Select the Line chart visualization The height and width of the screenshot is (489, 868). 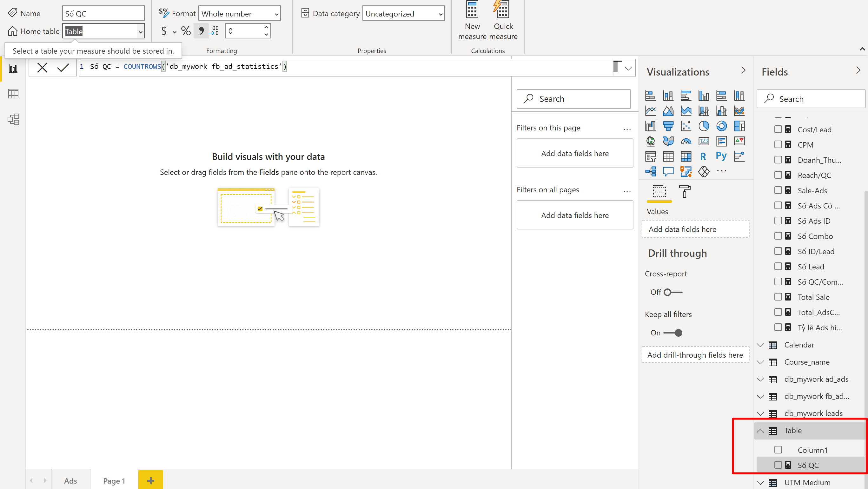pos(650,111)
